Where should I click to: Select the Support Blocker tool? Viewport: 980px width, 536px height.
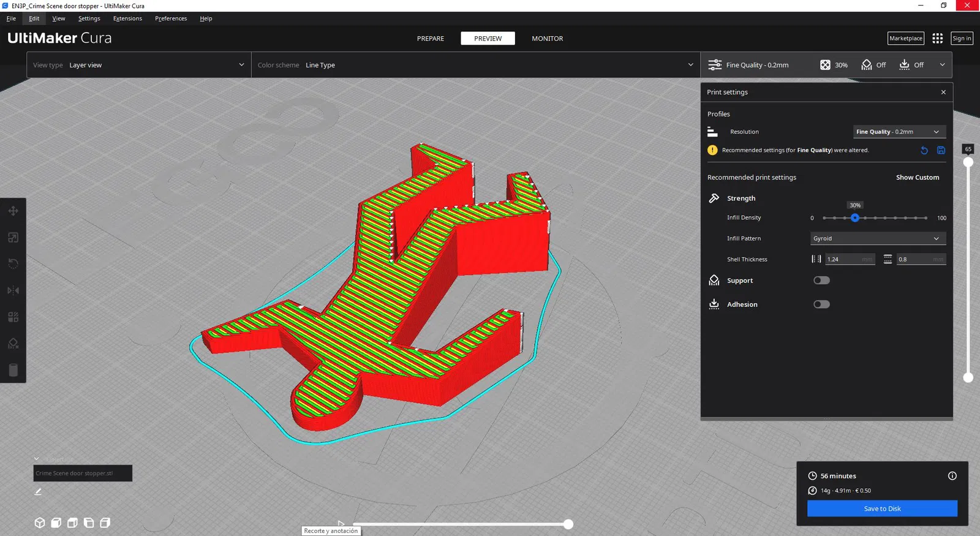[x=13, y=344]
